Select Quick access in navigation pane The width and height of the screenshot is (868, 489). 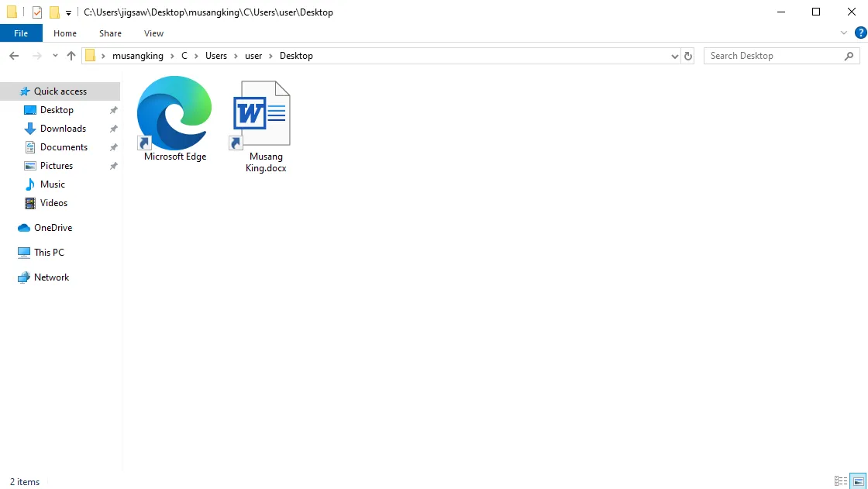coord(60,91)
